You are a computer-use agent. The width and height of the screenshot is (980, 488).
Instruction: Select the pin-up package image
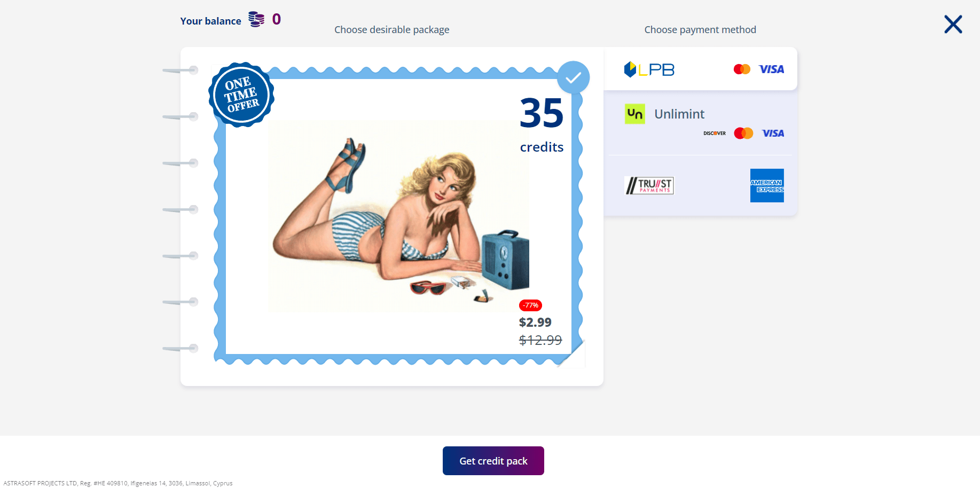[x=398, y=217]
